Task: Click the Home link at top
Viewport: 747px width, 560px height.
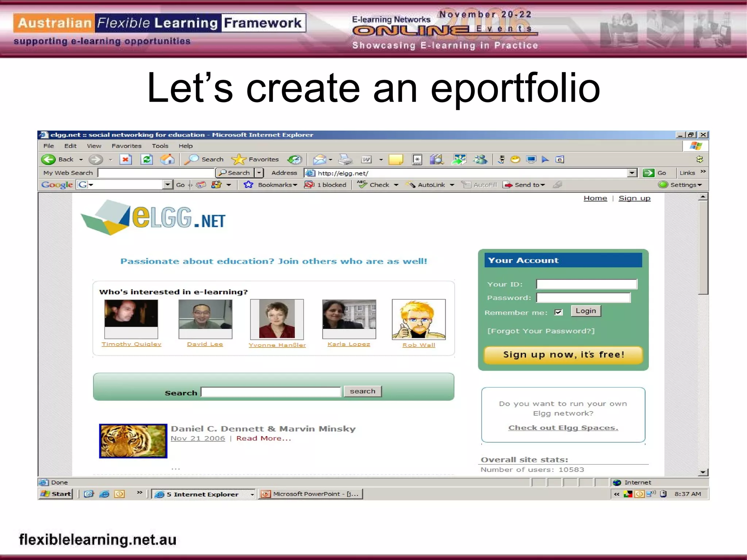Action: tap(595, 198)
